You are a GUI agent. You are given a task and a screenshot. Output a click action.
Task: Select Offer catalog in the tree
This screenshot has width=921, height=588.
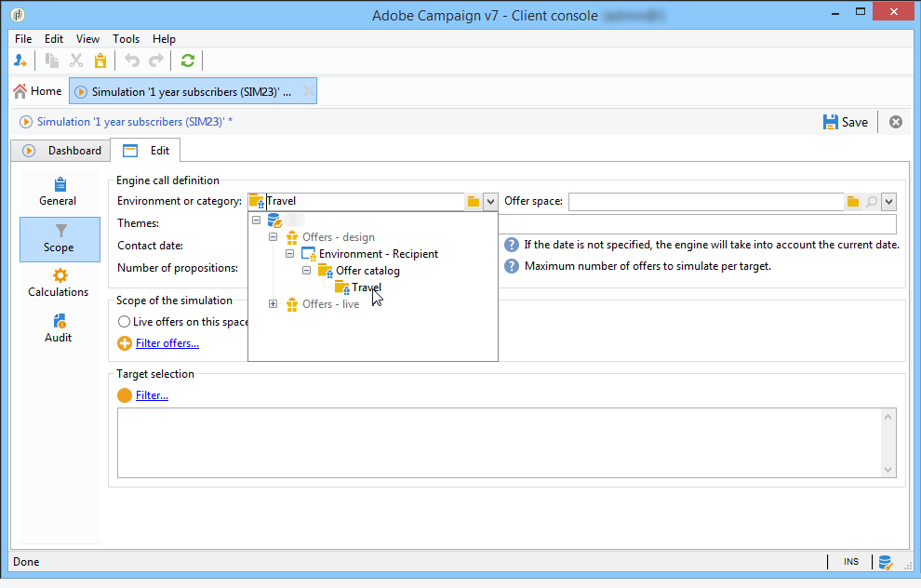tap(367, 271)
